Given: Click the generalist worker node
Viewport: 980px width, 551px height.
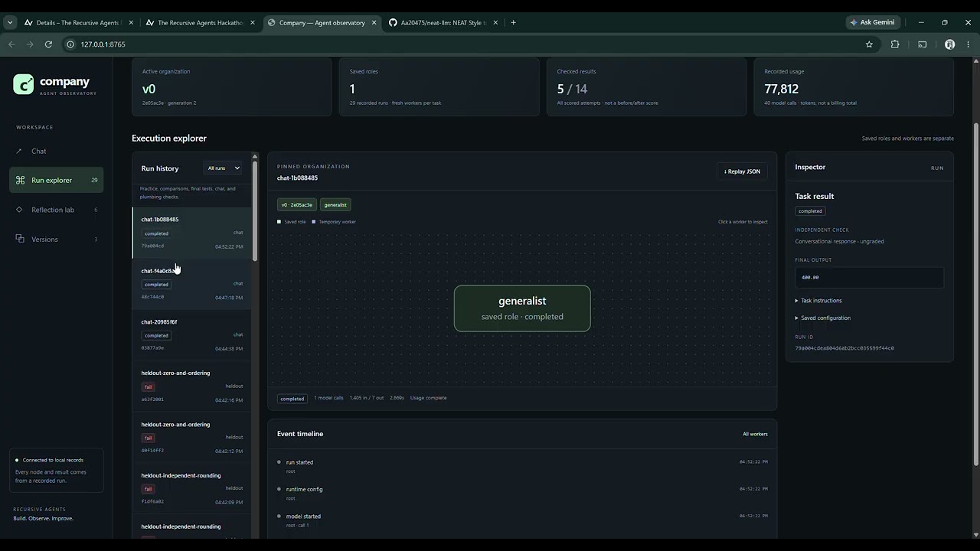Looking at the screenshot, I should [x=522, y=308].
